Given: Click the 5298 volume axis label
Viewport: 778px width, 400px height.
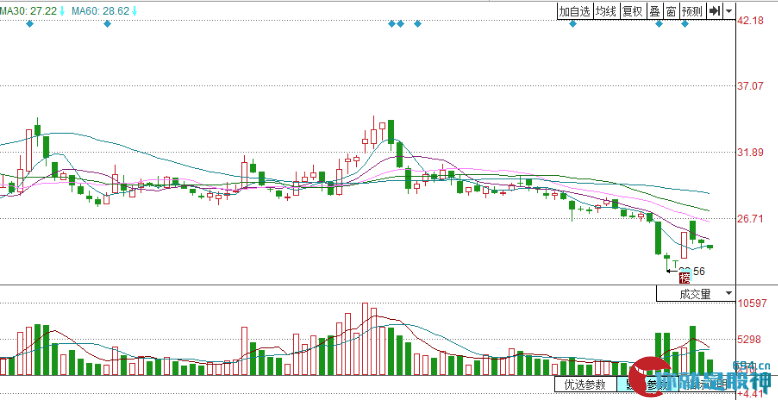Looking at the screenshot, I should [751, 339].
